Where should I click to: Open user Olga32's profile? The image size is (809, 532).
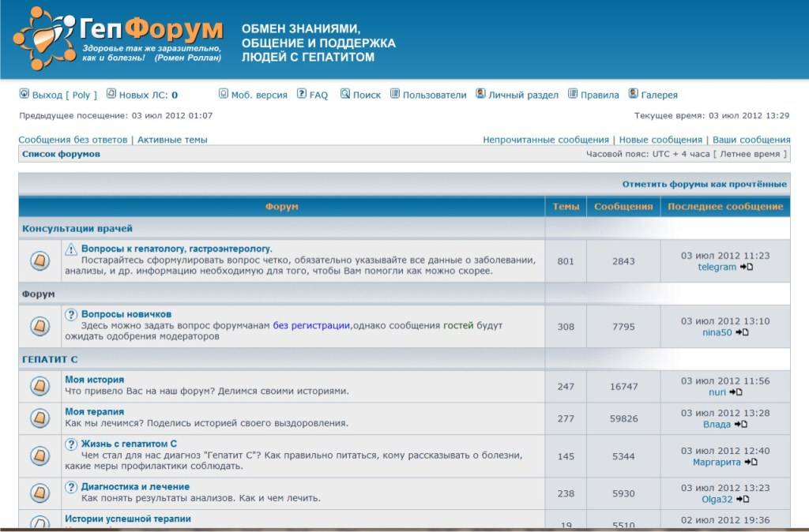pos(717,499)
